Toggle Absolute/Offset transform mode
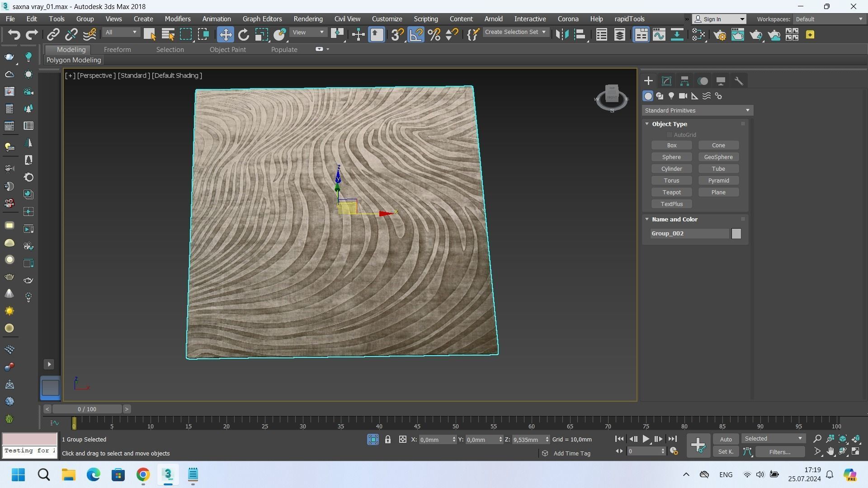Viewport: 868px width, 488px height. click(403, 439)
